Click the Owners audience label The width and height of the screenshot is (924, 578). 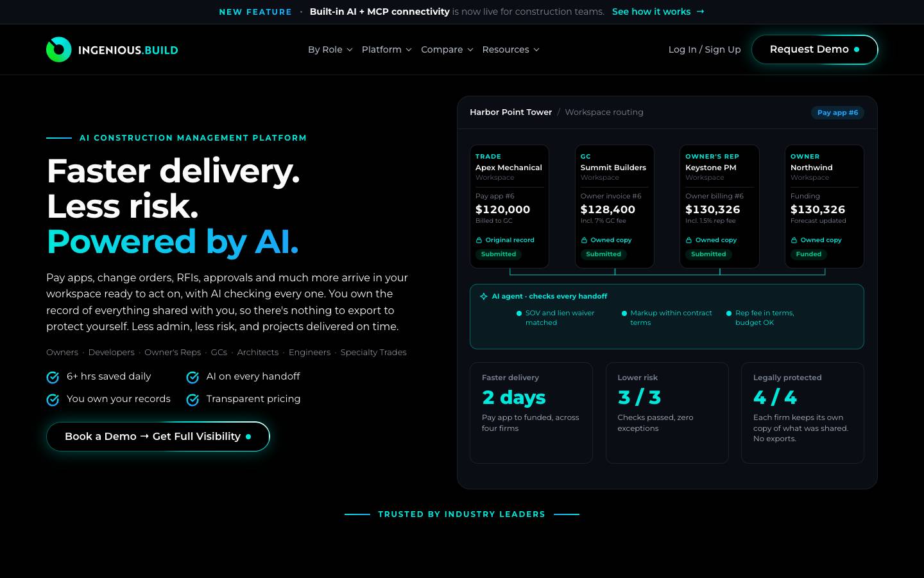[62, 353]
